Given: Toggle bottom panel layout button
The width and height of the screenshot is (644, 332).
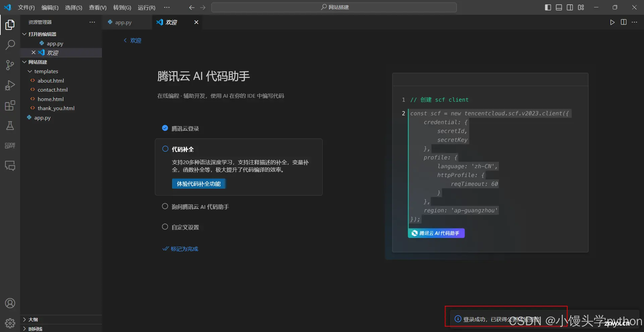Looking at the screenshot, I should point(559,7).
